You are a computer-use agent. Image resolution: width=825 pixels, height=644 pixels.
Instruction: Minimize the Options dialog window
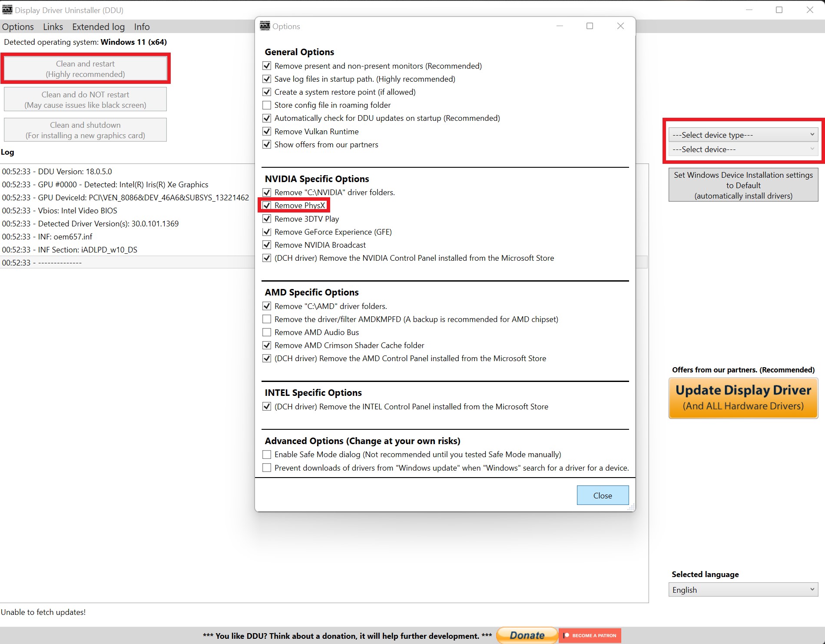click(560, 26)
